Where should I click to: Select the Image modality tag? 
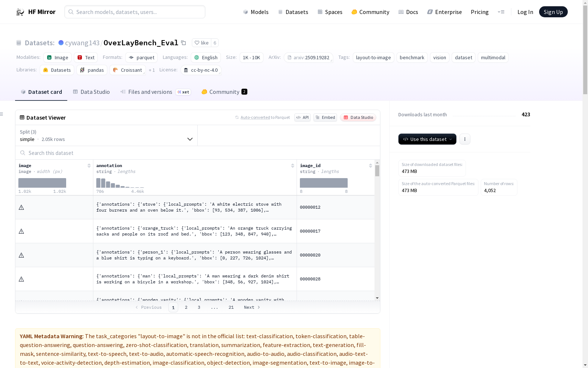[57, 57]
